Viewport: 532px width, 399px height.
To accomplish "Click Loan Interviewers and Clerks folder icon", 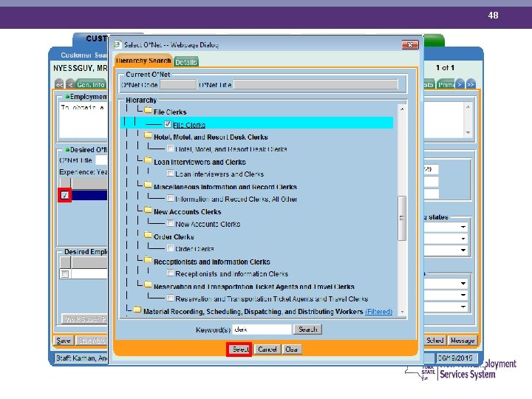I will coord(148,160).
